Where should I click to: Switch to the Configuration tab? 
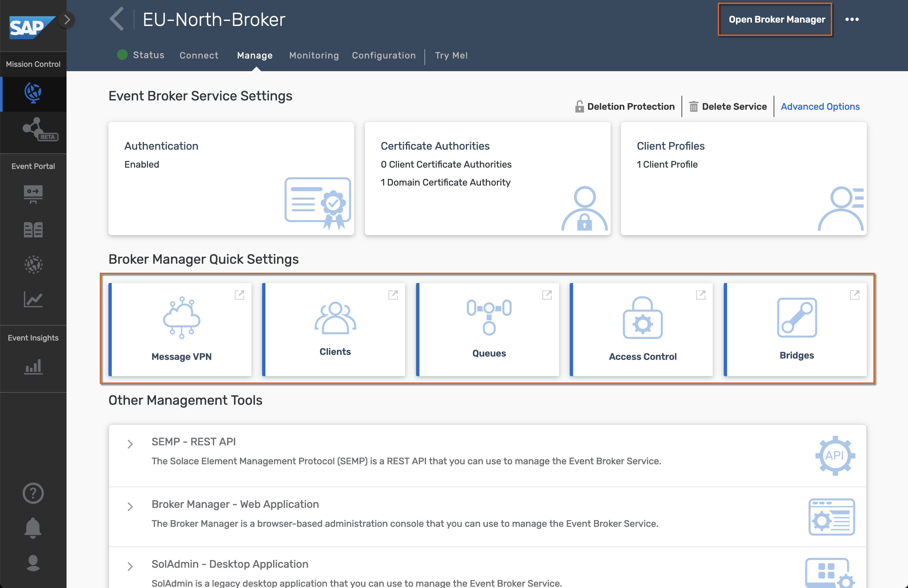382,55
